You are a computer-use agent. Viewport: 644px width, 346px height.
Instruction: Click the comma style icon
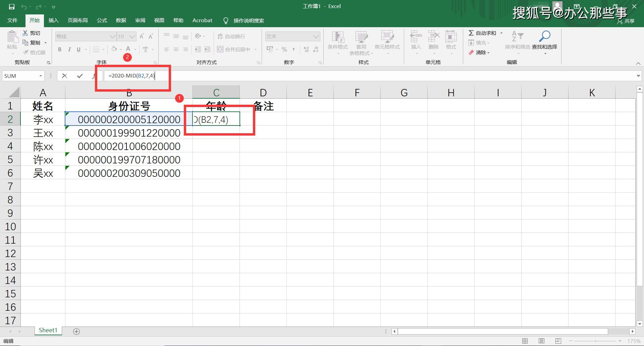click(x=293, y=49)
